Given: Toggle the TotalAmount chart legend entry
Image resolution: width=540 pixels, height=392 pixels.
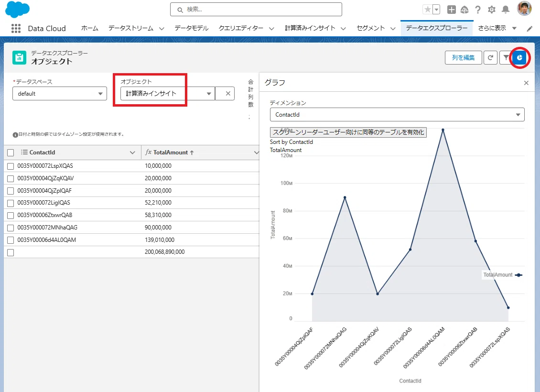Looking at the screenshot, I should [x=502, y=274].
